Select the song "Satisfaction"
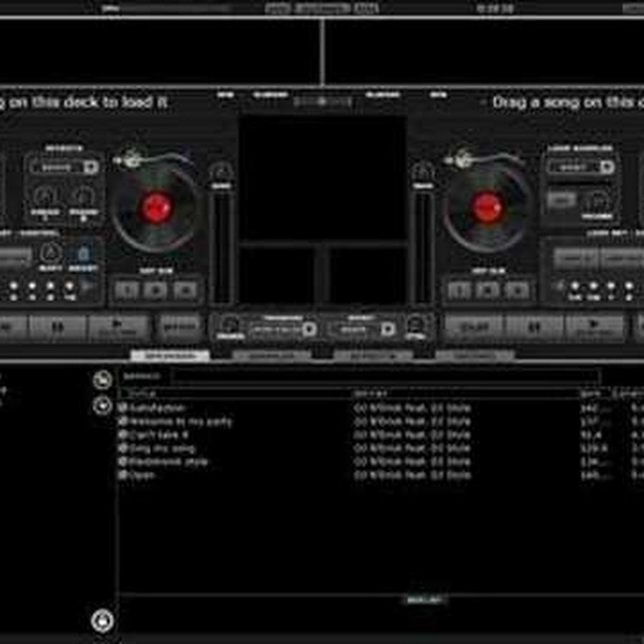This screenshot has width=644, height=644. (x=157, y=408)
